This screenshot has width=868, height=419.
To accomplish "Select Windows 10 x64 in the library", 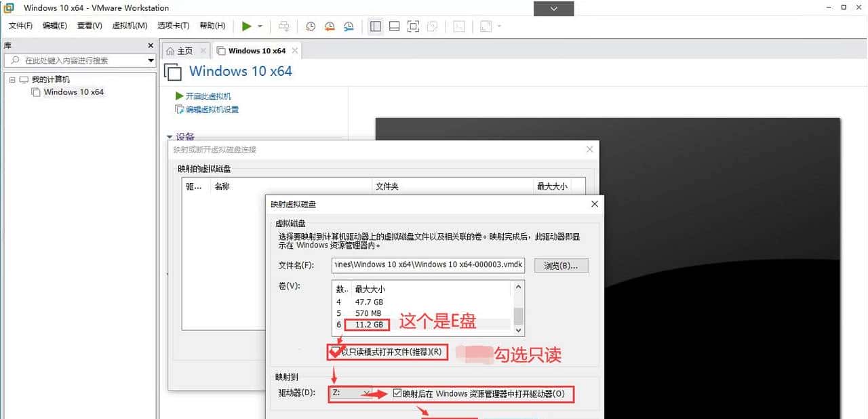I will pyautogui.click(x=73, y=92).
